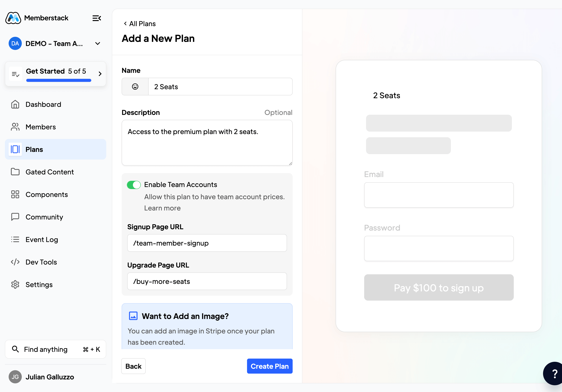Click the Plans sidebar icon
562x392 pixels.
[15, 149]
